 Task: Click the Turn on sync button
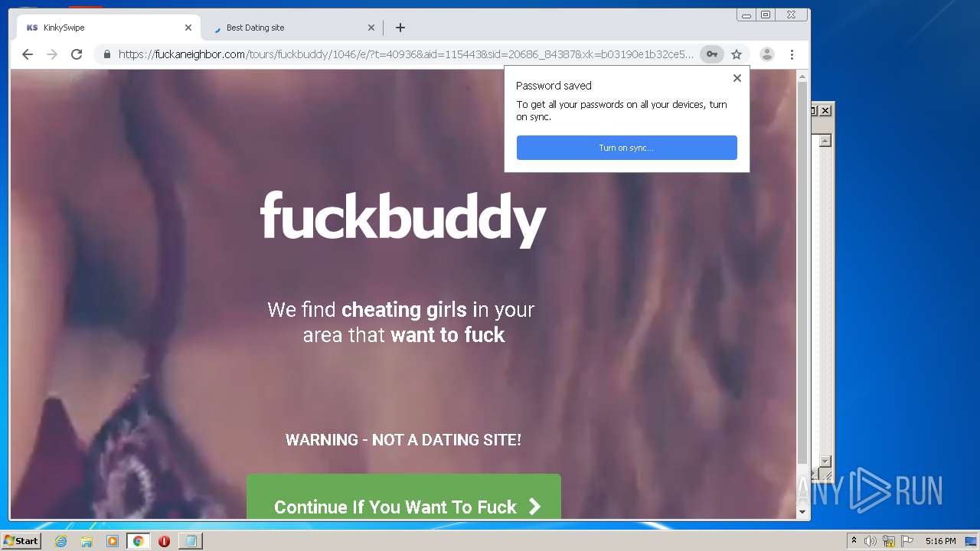(x=627, y=148)
